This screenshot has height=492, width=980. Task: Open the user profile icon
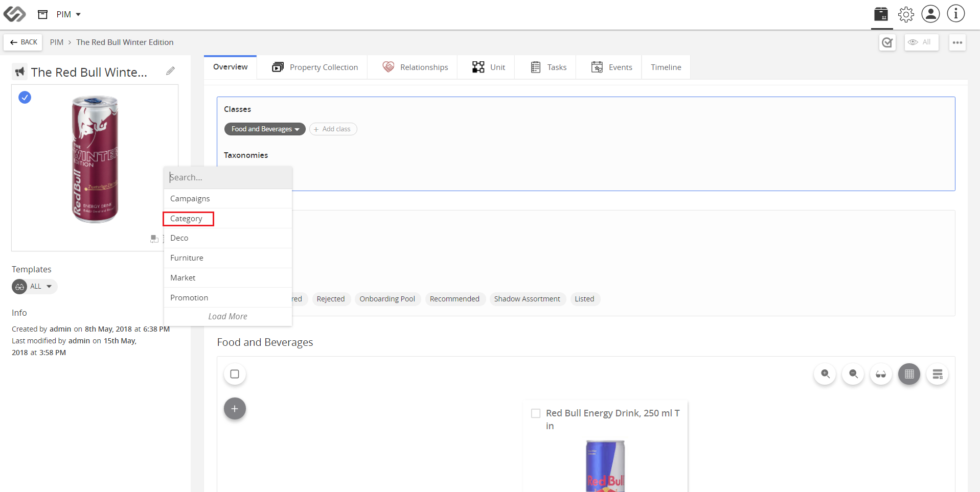[930, 14]
